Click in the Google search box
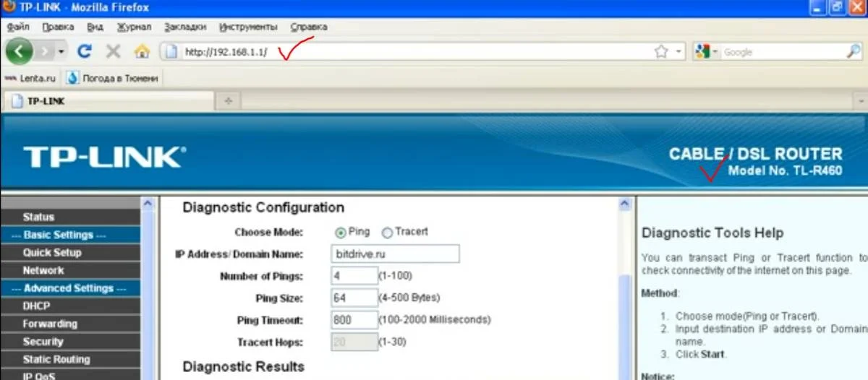This screenshot has height=380, width=868. point(783,52)
